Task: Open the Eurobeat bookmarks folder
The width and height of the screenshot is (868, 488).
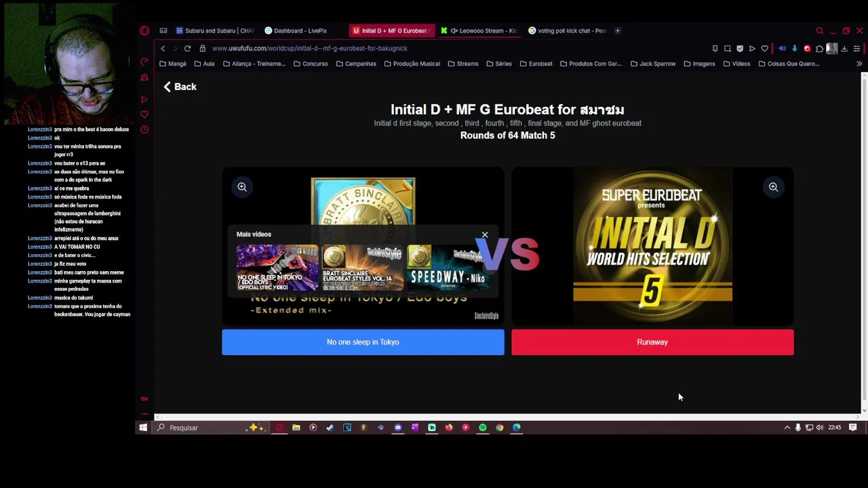Action: click(536, 64)
